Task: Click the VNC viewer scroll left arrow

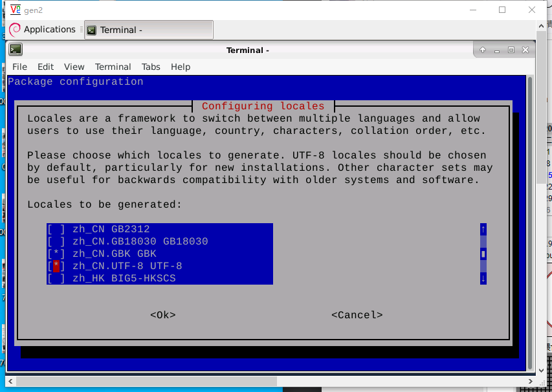Action: [x=10, y=382]
